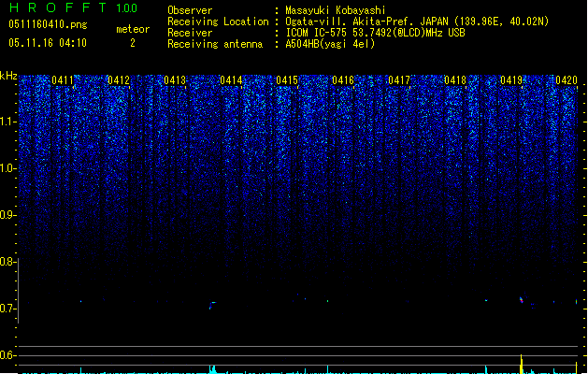Click the Observer label

tap(190, 10)
